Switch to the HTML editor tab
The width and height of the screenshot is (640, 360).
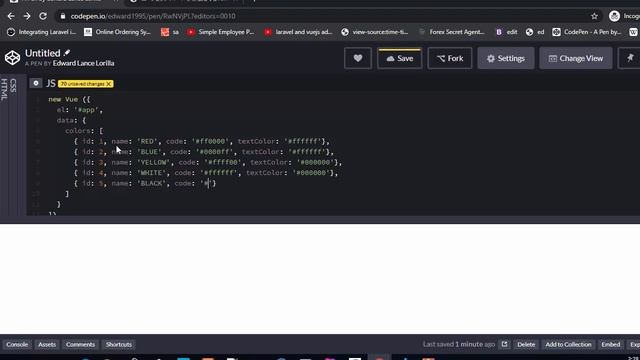4,89
